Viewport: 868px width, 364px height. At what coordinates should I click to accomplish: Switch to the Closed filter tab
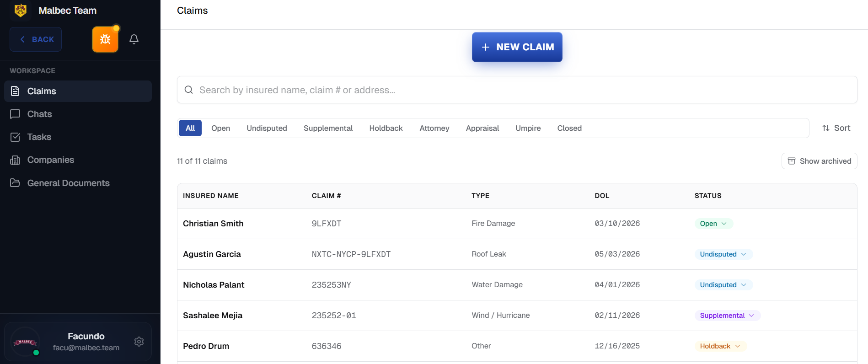(x=569, y=128)
